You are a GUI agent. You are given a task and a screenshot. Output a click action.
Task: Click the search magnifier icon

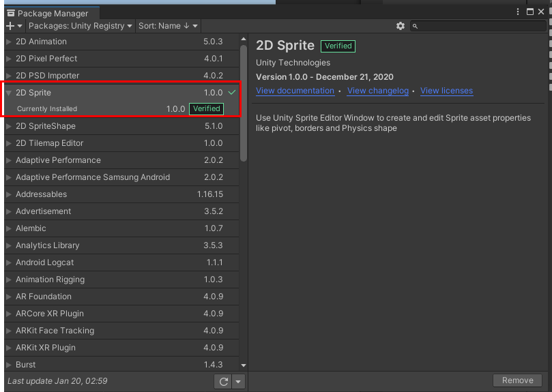(x=415, y=26)
